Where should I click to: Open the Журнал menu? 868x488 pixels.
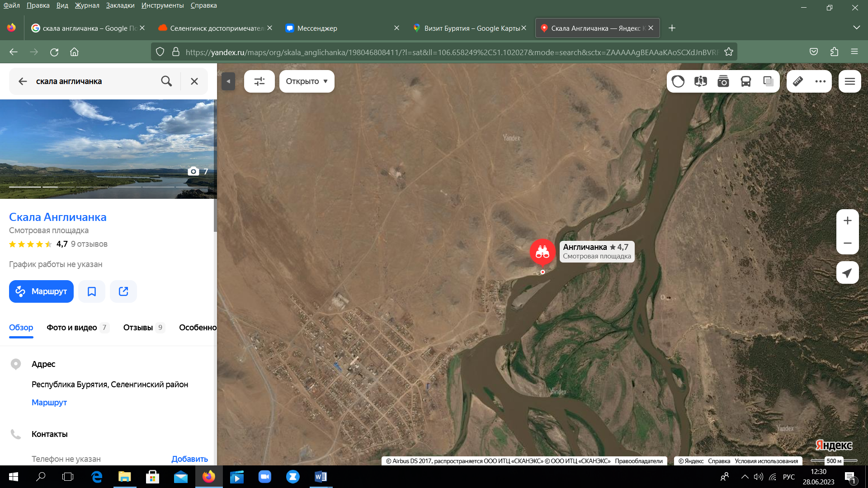(x=87, y=5)
